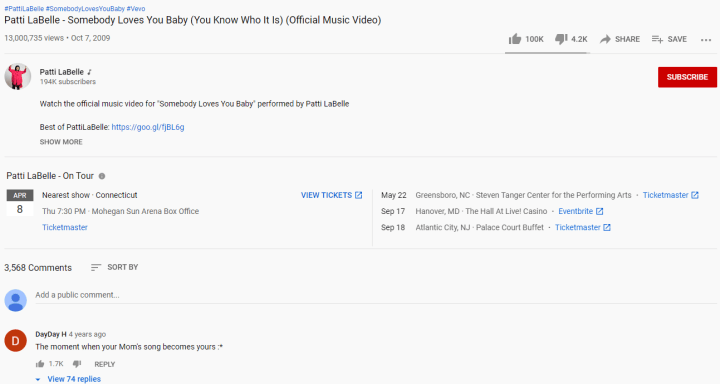
Task: Click external link icon on Atlantic City Ticketmaster
Action: click(x=607, y=227)
